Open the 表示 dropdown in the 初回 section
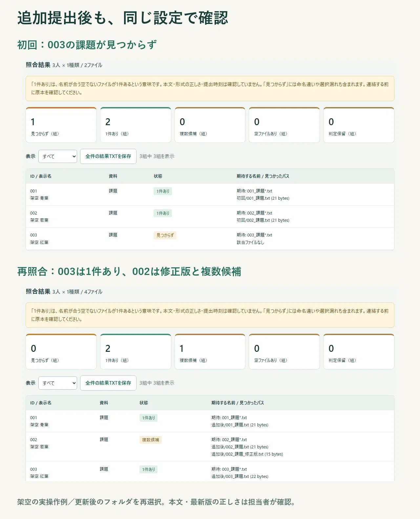The width and height of the screenshot is (420, 519). pyautogui.click(x=58, y=156)
